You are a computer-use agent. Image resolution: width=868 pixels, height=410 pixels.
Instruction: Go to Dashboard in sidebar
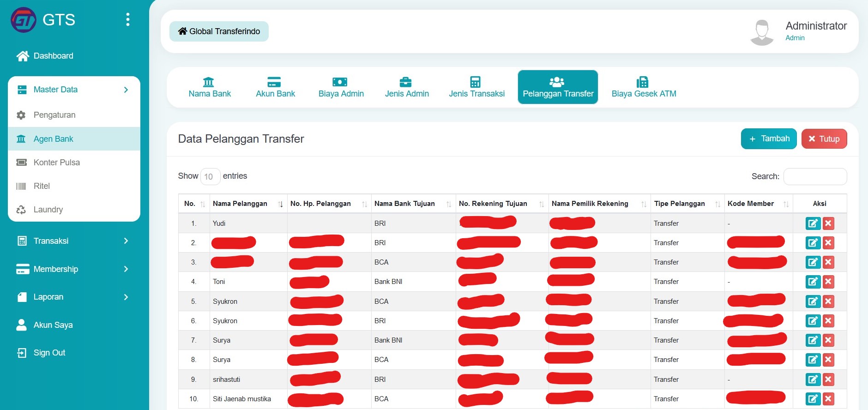point(45,56)
